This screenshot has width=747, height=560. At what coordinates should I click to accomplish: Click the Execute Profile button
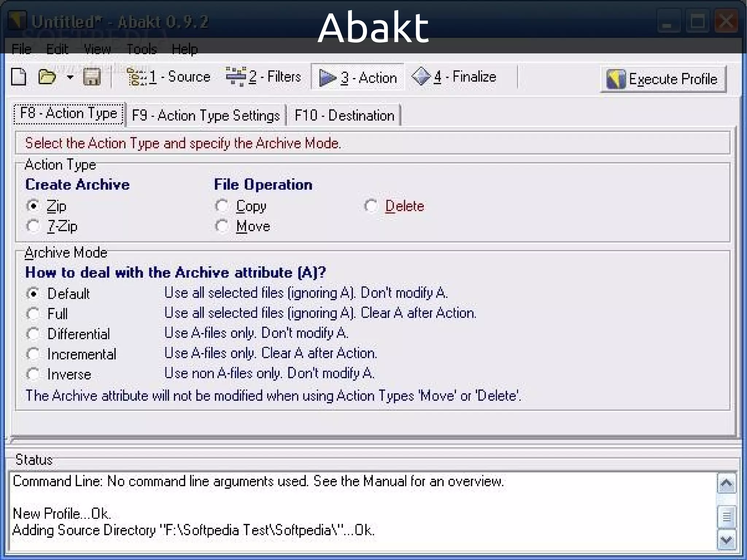pyautogui.click(x=663, y=79)
